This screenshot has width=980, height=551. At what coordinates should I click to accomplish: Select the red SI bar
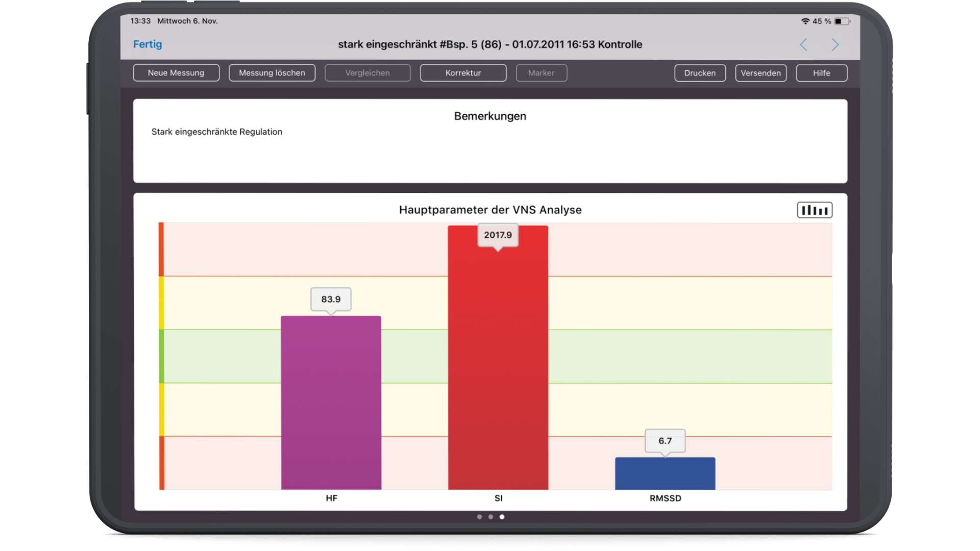[x=498, y=358]
